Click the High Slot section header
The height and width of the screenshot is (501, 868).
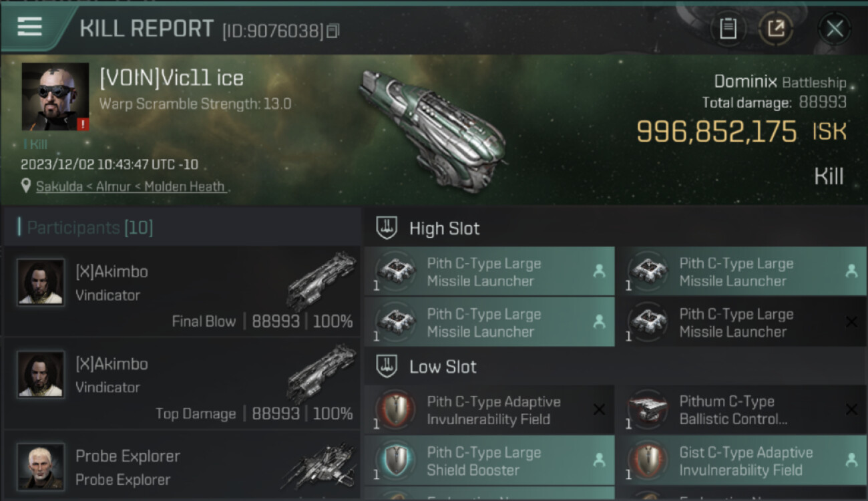(444, 228)
